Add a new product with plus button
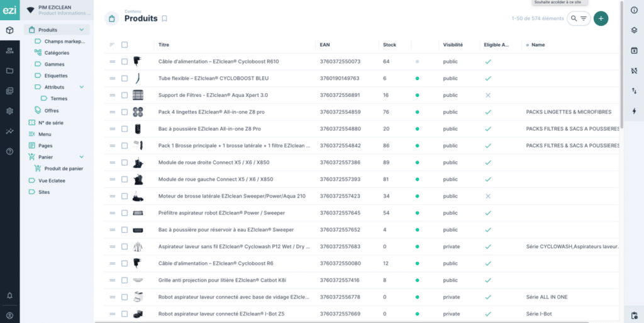The image size is (644, 323). [x=601, y=18]
